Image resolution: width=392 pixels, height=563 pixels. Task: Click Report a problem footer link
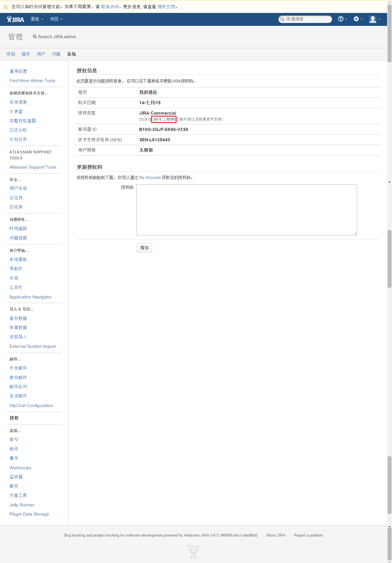[x=308, y=535]
